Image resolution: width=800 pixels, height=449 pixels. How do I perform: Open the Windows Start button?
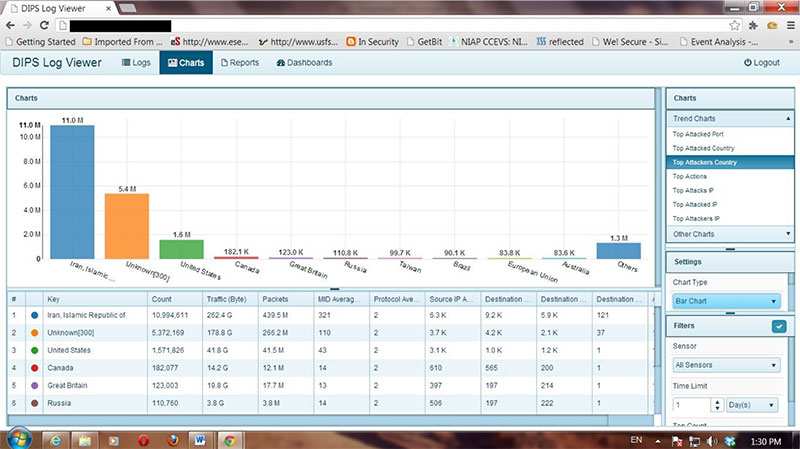pyautogui.click(x=18, y=440)
